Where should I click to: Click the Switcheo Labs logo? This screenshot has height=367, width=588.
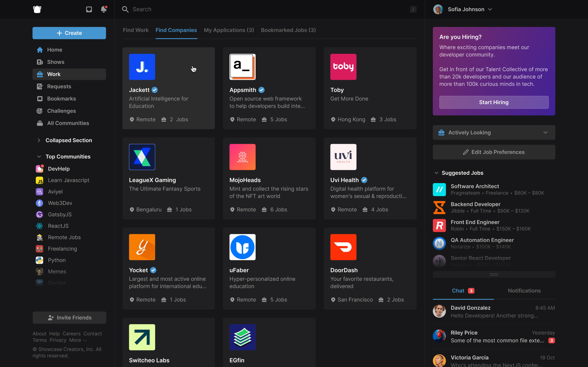click(142, 337)
